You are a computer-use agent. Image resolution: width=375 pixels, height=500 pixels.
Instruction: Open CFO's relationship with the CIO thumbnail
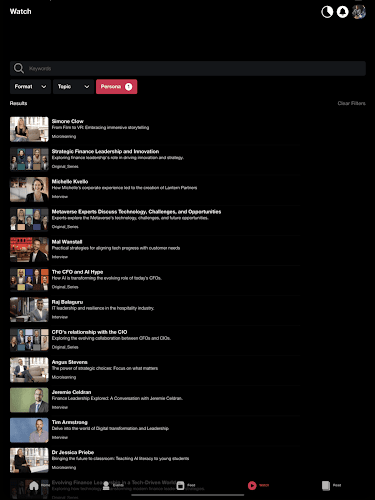coord(29,340)
